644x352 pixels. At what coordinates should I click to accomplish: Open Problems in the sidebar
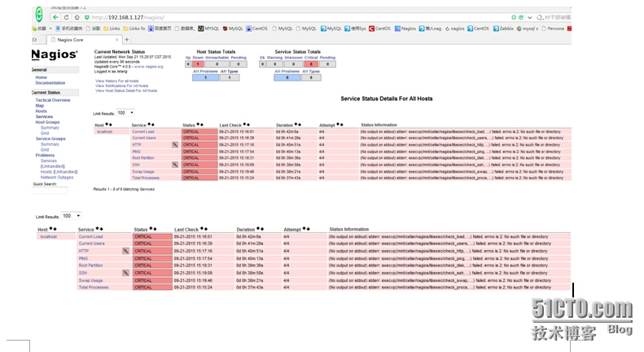click(45, 155)
